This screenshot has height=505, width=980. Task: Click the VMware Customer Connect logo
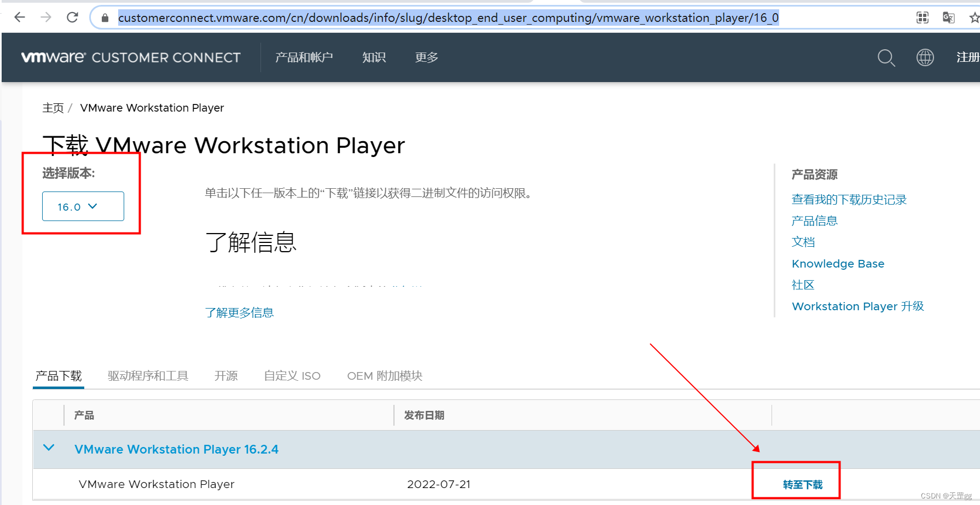[131, 57]
